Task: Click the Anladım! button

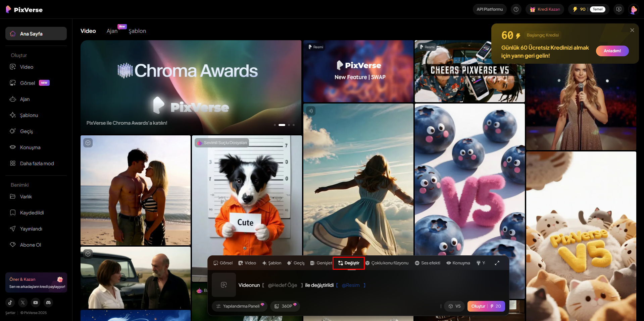Action: click(x=612, y=51)
